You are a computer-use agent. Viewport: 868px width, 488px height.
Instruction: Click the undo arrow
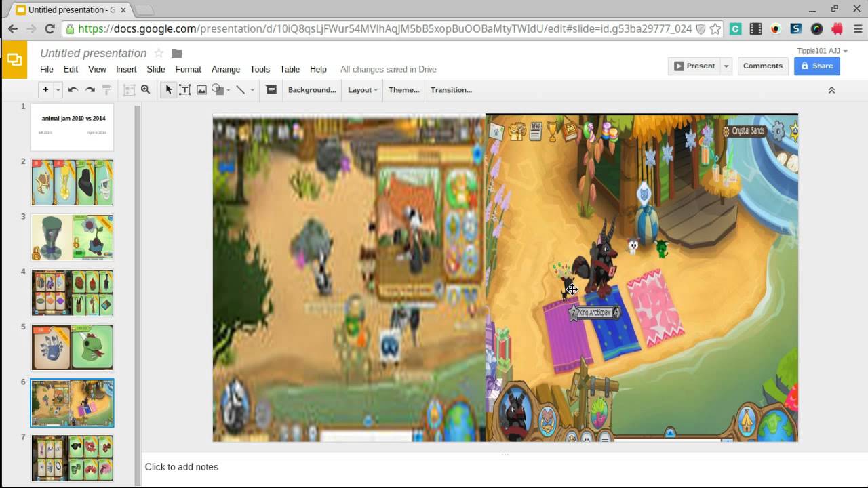coord(73,89)
